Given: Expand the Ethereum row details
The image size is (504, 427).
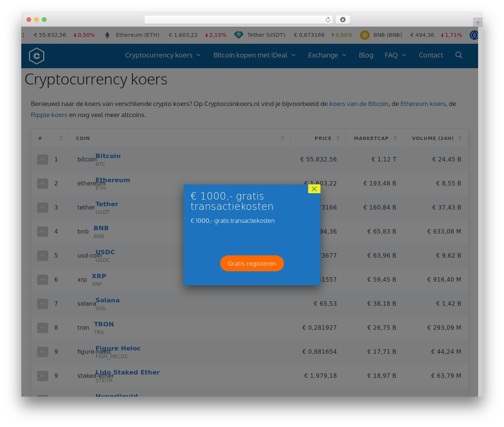Looking at the screenshot, I should pos(43,184).
